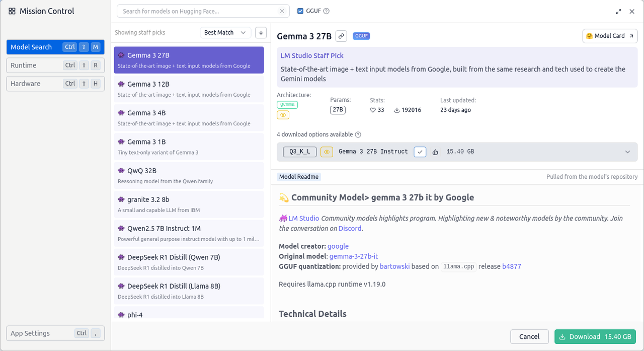Screen dimensions: 644x351
Task: Toggle the checkmark on Gemma 3 27B Instruct
Action: click(x=420, y=152)
